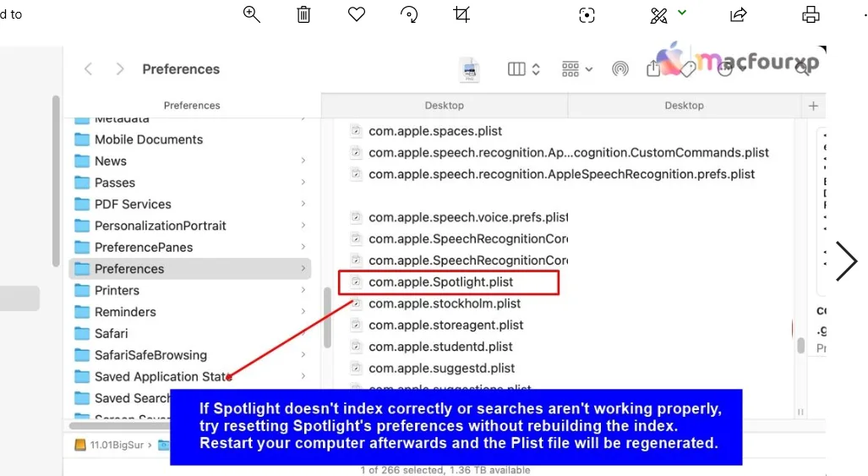Zoom in with the photo viewer magnifier icon

[x=251, y=14]
